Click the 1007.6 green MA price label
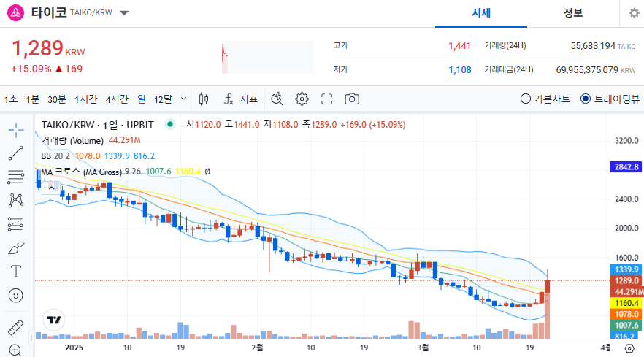 pyautogui.click(x=626, y=326)
